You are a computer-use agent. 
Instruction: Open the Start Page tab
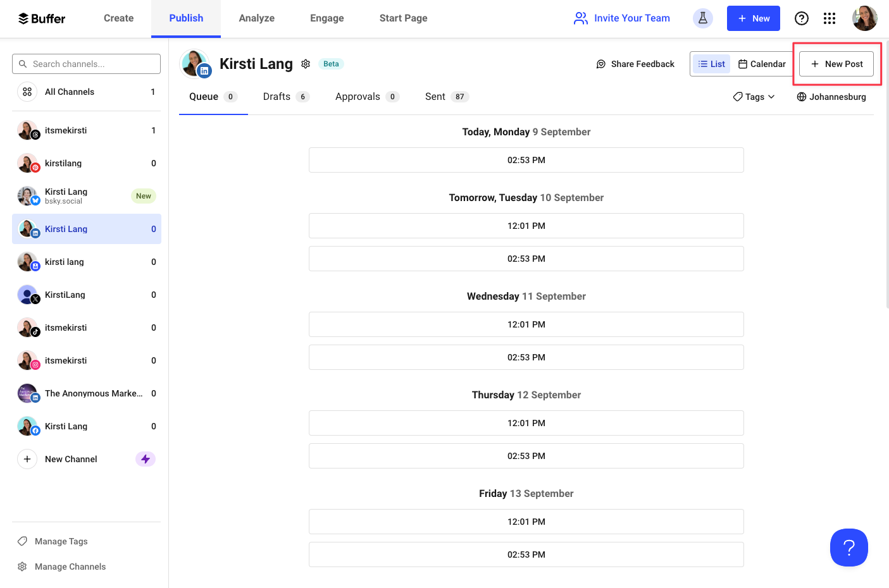coord(404,18)
